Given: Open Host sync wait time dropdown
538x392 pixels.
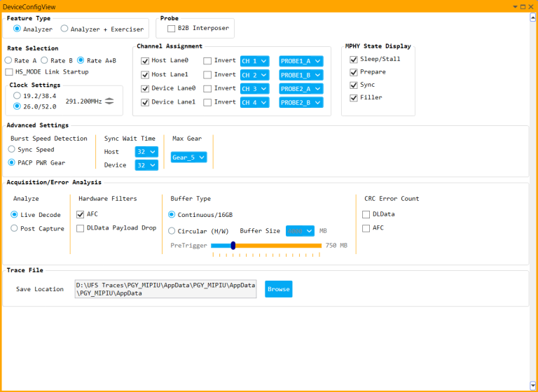Looking at the screenshot, I should click(x=146, y=152).
